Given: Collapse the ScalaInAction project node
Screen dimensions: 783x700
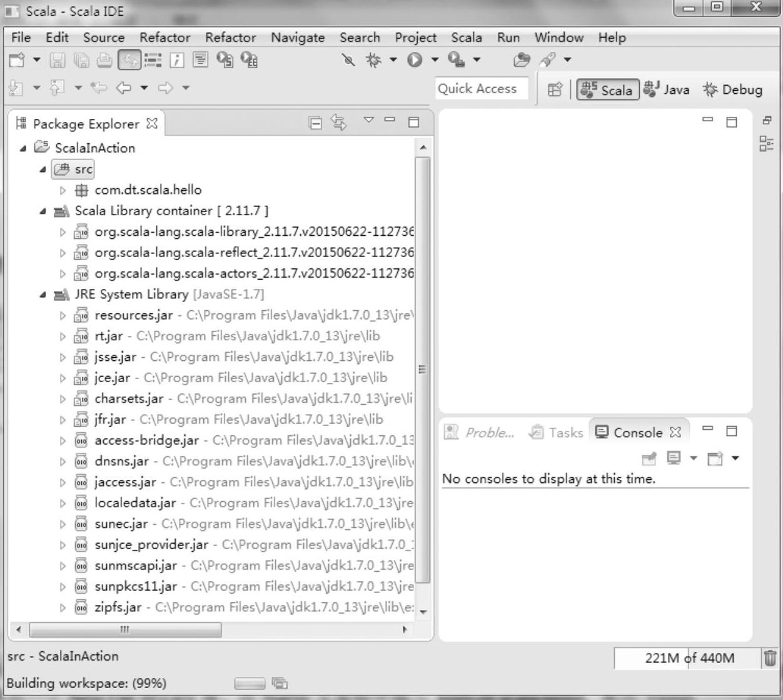Looking at the screenshot, I should click(x=23, y=148).
